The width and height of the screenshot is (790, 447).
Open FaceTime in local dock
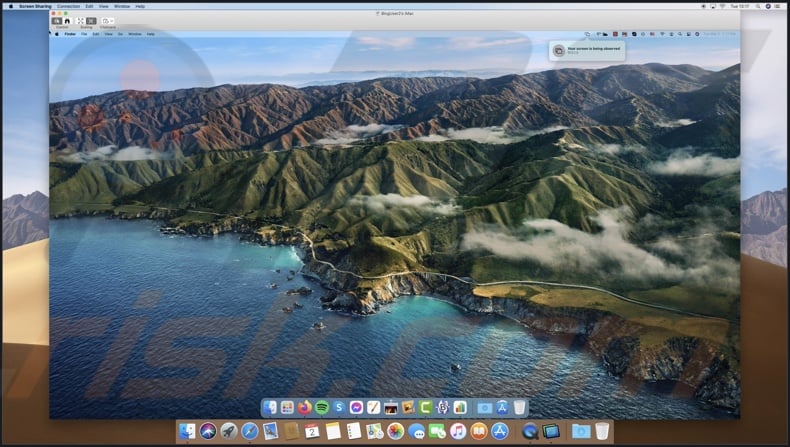[437, 431]
